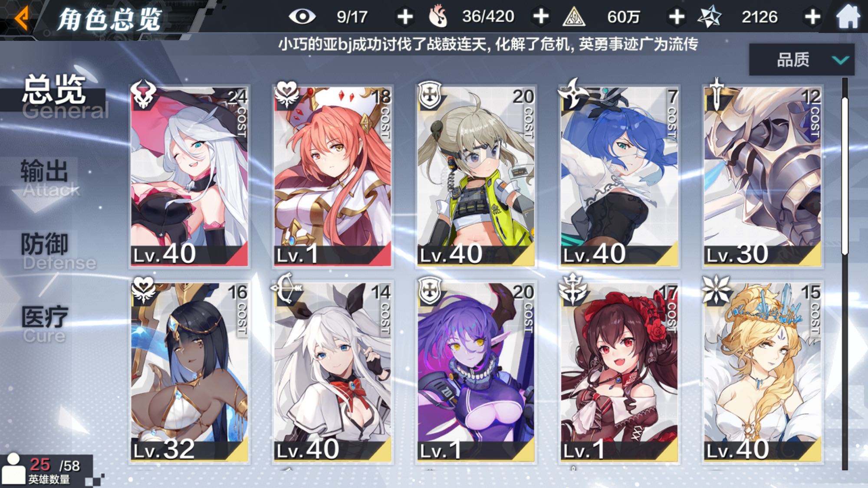Add star gems with the plus beside 2126

coord(812,17)
